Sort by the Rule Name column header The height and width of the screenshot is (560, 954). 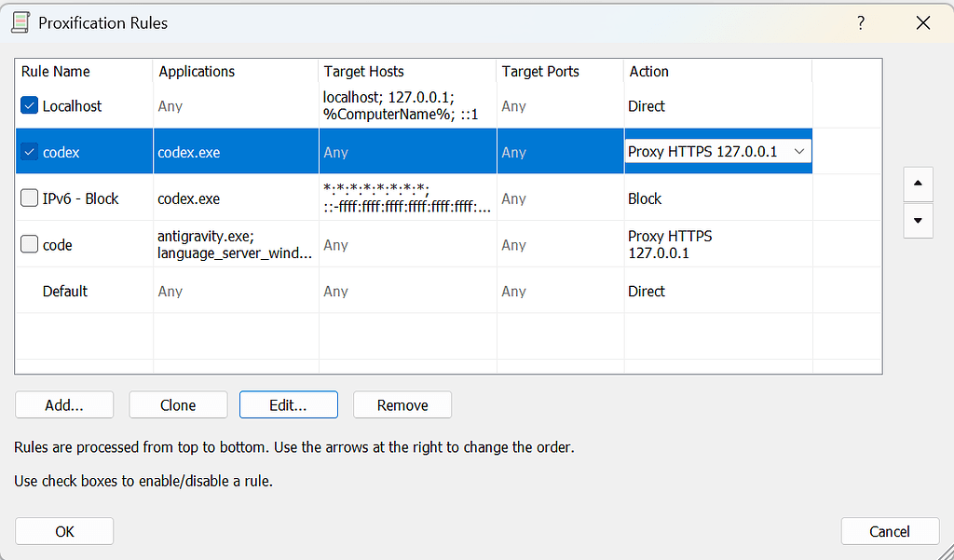84,71
